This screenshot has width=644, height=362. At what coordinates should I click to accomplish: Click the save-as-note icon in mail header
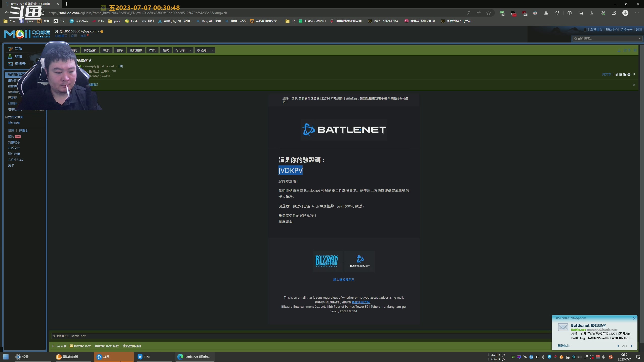pyautogui.click(x=621, y=74)
